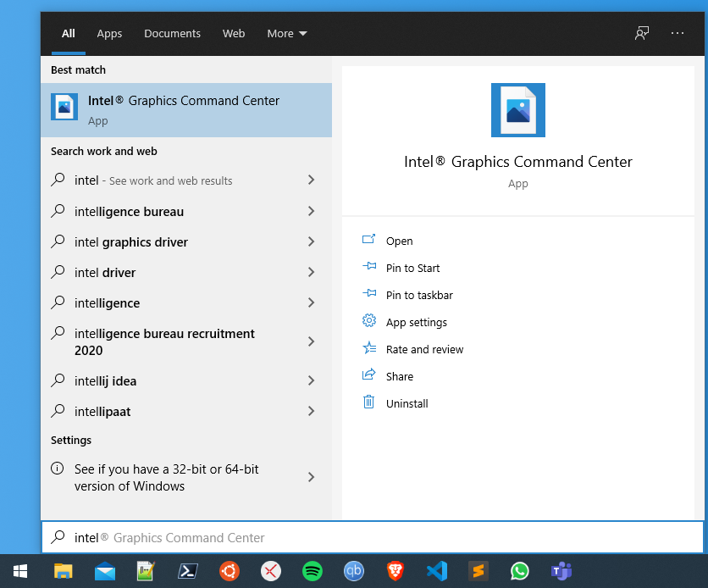Click the feedback person icon

click(x=642, y=33)
